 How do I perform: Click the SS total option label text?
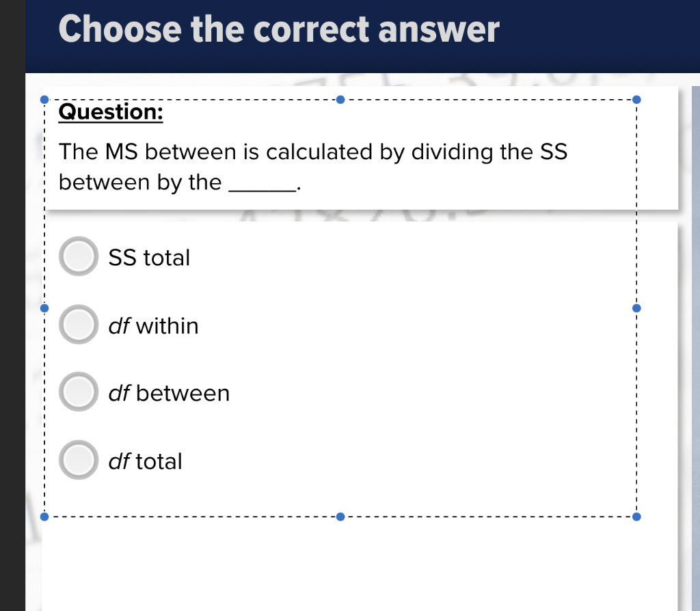click(x=150, y=257)
